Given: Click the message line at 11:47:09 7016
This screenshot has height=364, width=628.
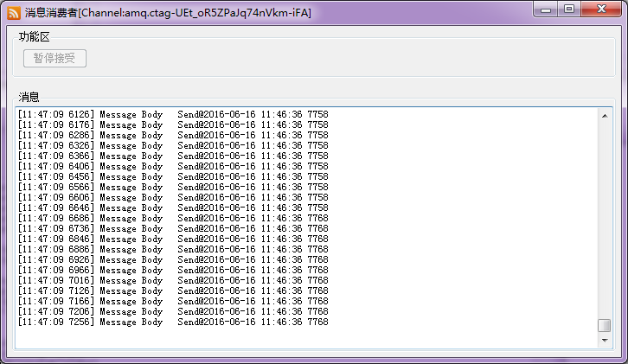Looking at the screenshot, I should (x=173, y=280).
